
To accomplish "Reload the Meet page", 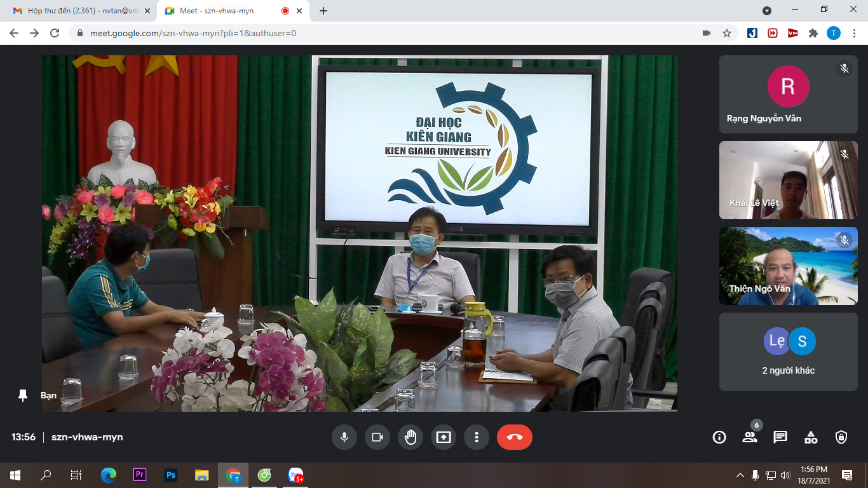I will [55, 33].
